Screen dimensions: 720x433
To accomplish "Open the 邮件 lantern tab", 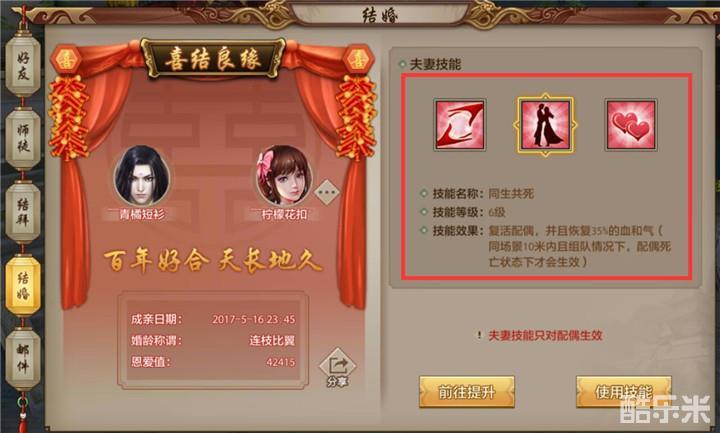I will coord(23,358).
